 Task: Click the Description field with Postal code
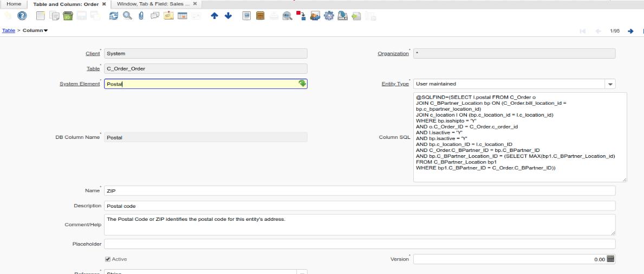(360, 206)
